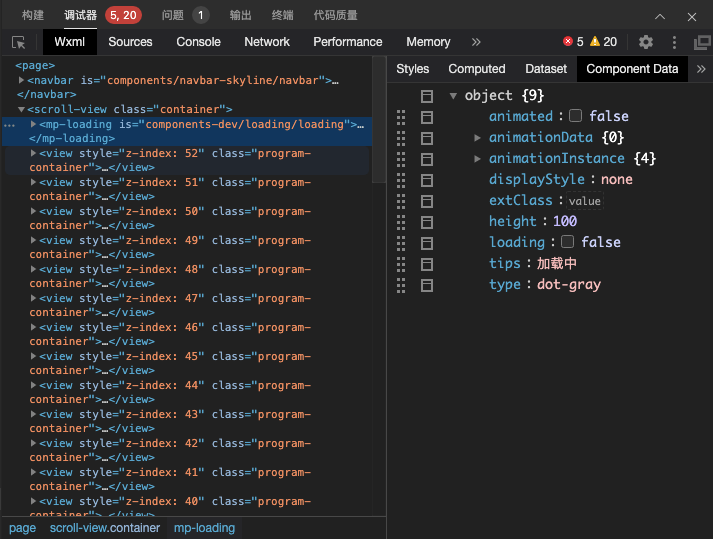Open the three-dot DevTools options menu
The width and height of the screenshot is (713, 539).
(674, 42)
